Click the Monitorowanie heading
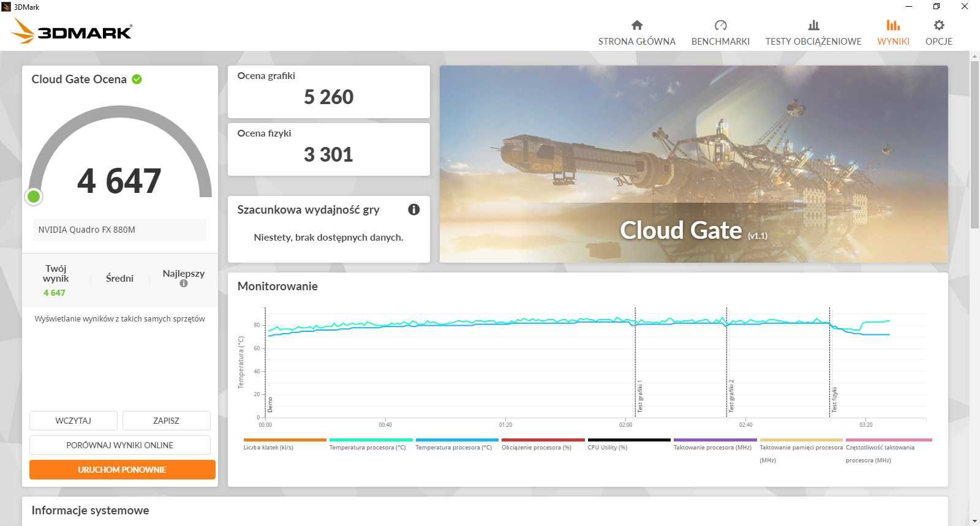 pos(277,286)
